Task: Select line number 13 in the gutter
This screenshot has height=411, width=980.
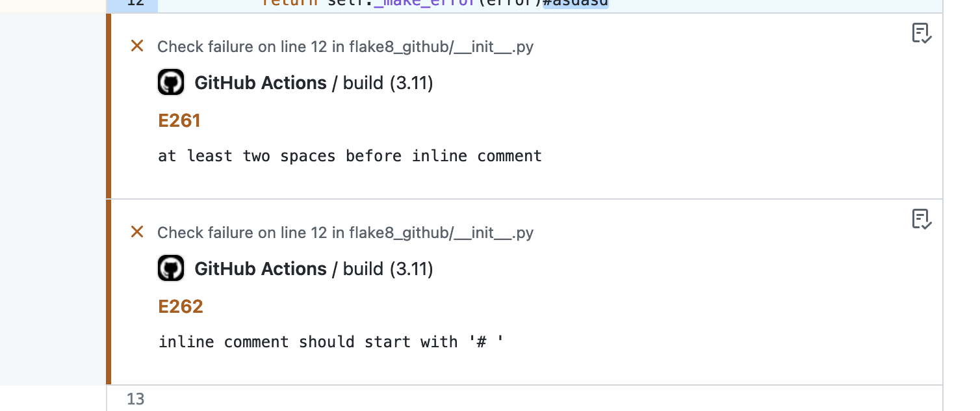Action: pos(135,399)
